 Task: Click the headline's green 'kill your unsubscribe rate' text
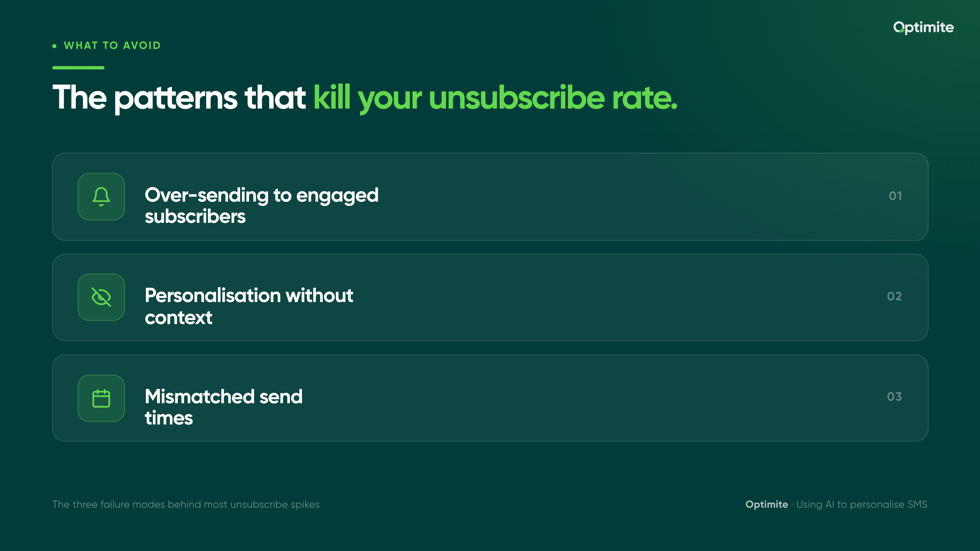point(495,98)
